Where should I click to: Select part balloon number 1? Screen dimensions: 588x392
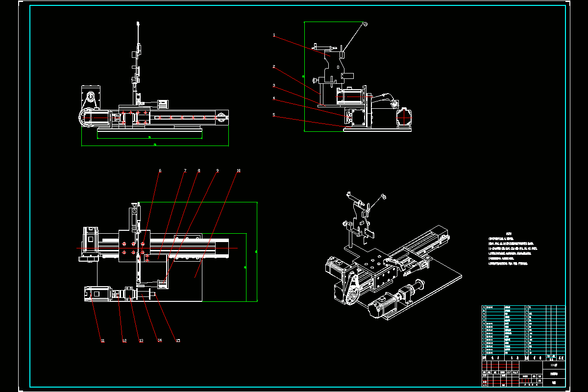click(274, 35)
